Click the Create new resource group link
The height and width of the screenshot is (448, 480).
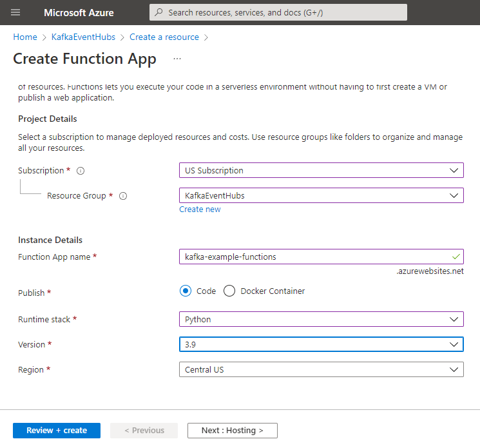point(200,209)
